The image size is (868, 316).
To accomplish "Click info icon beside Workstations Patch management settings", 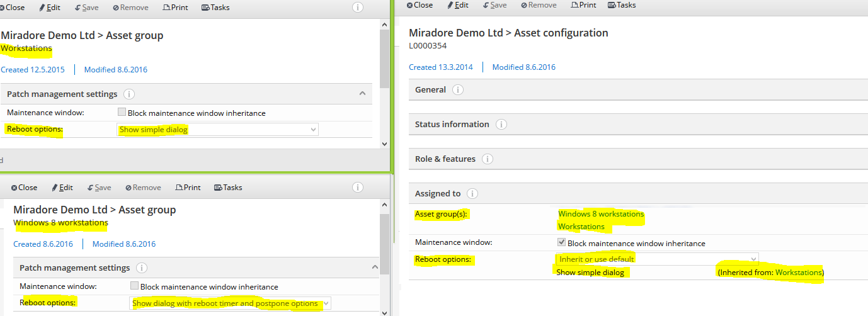I will 129,94.
